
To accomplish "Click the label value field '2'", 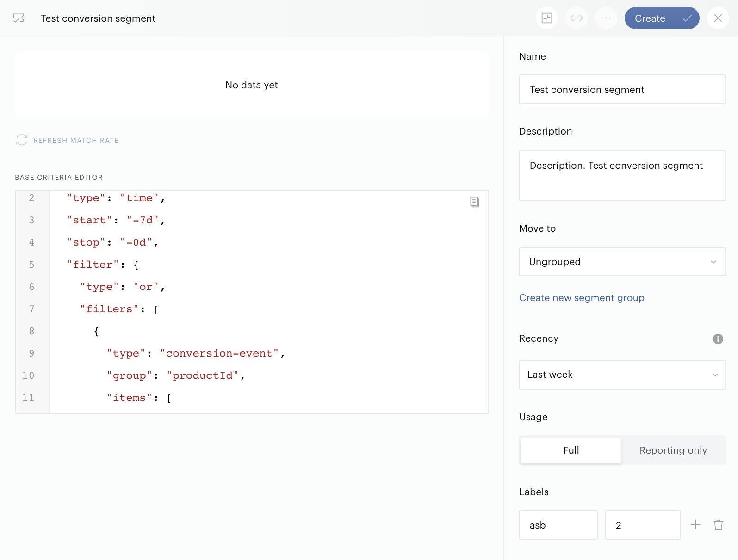I will pos(643,525).
